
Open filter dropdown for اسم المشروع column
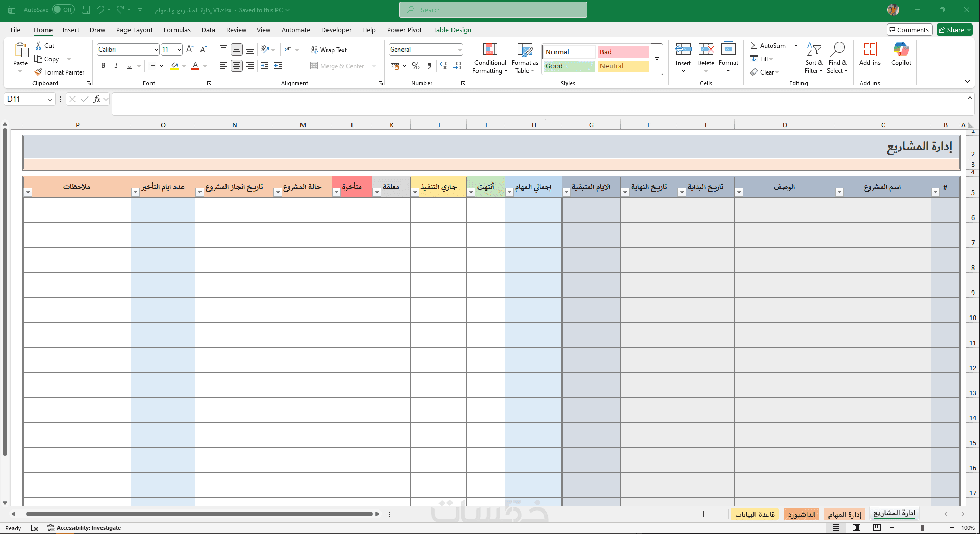coord(840,192)
